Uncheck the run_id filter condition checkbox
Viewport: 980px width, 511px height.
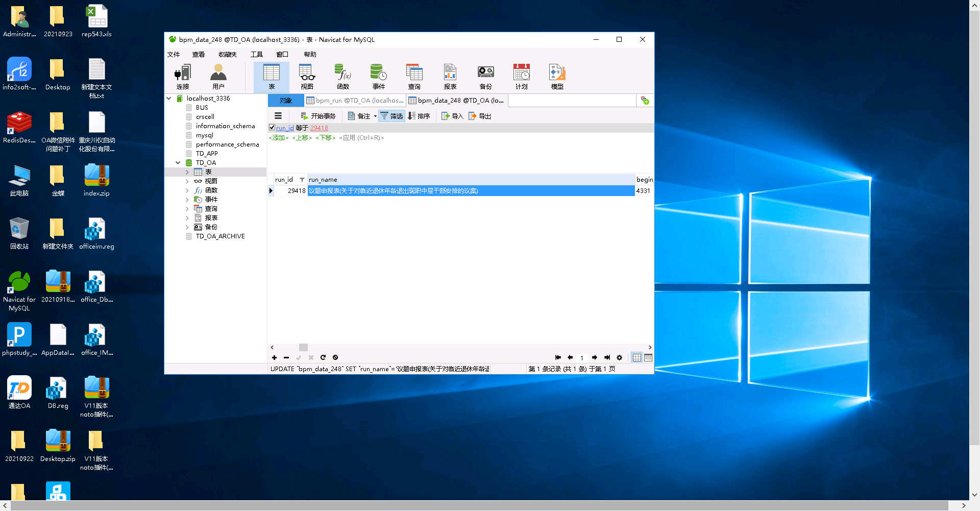[x=272, y=128]
